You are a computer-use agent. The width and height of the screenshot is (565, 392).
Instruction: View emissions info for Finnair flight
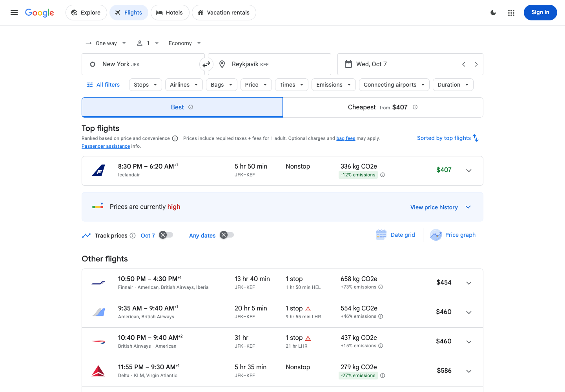(x=381, y=287)
